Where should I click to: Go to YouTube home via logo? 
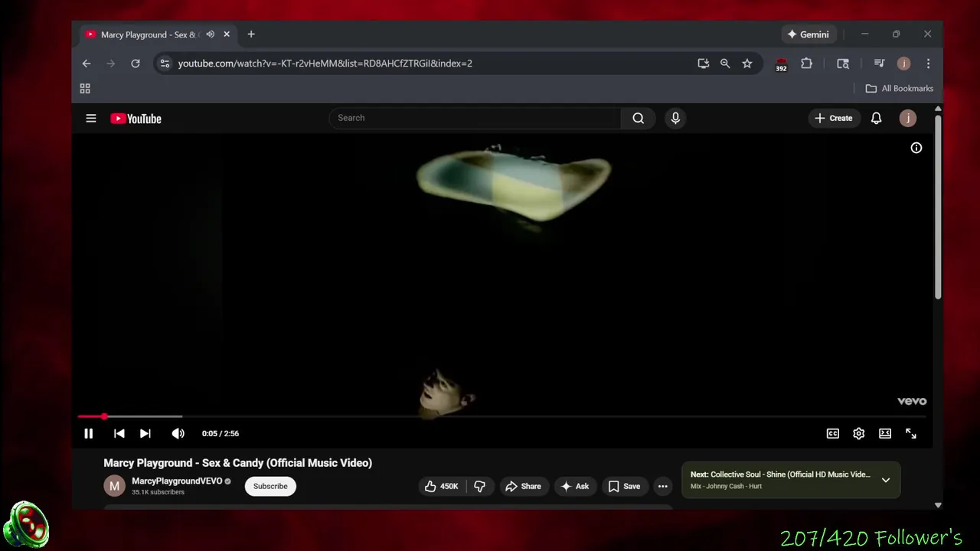[x=136, y=119]
